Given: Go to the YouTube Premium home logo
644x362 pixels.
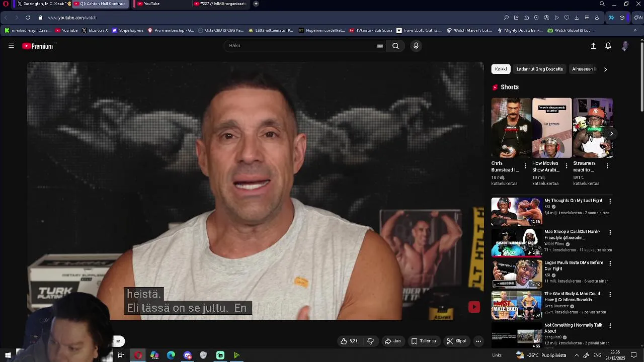Looking at the screenshot, I should click(38, 46).
